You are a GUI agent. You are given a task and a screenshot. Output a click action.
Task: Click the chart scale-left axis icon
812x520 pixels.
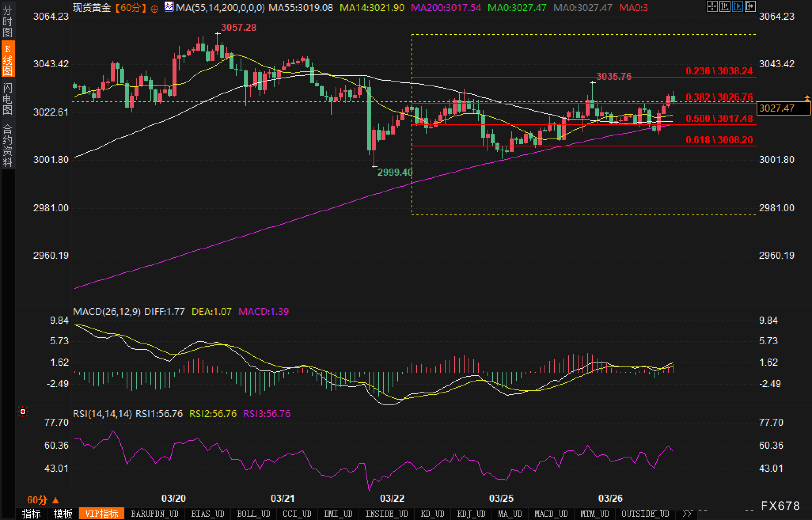(x=725, y=7)
